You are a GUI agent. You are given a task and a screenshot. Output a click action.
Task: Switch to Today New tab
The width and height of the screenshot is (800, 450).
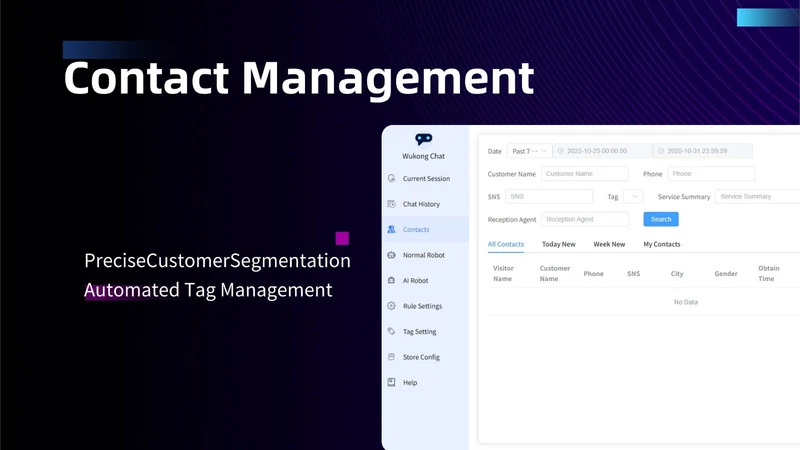(x=559, y=244)
